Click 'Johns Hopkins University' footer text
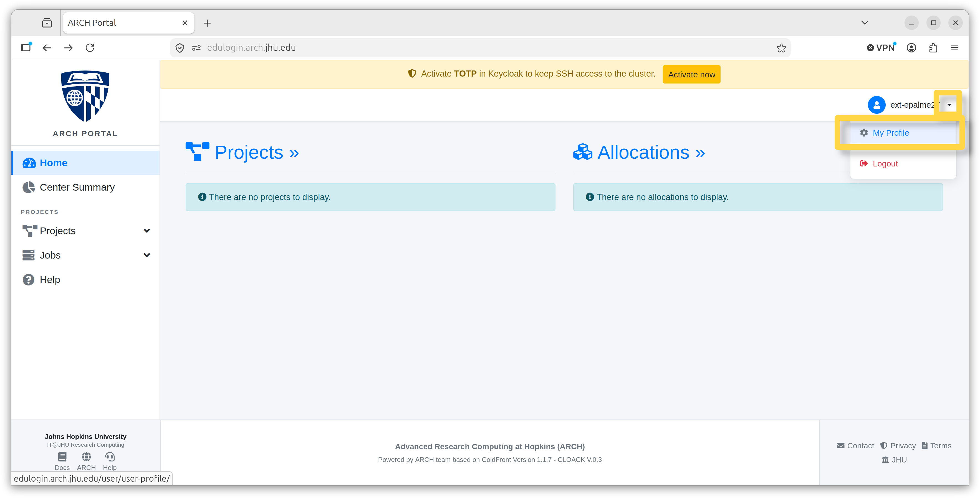Viewport: 980px width, 498px height. pos(86,436)
